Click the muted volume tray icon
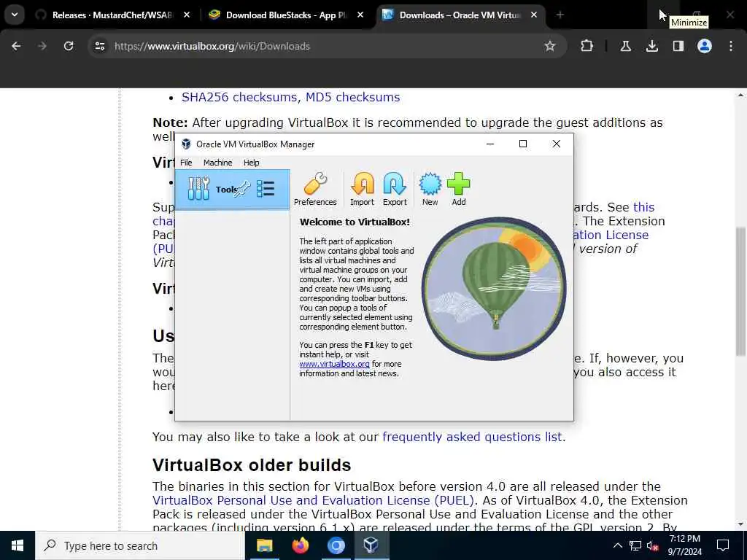 653,545
